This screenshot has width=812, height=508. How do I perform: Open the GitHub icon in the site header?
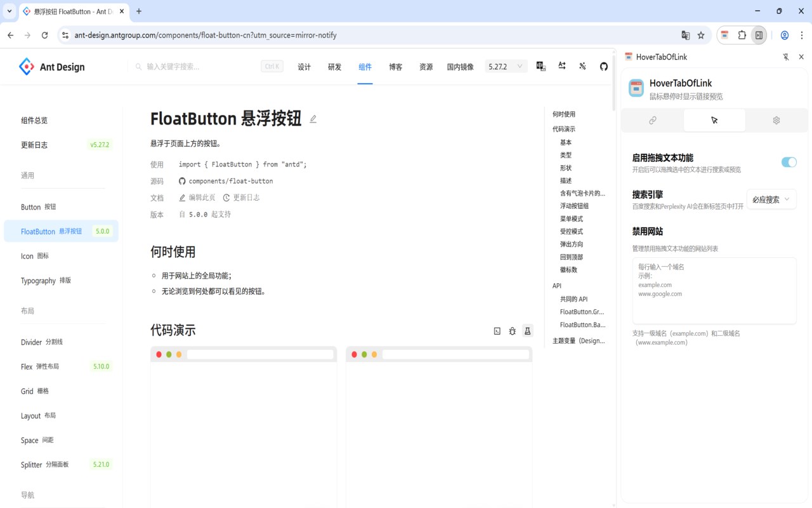[x=604, y=67]
